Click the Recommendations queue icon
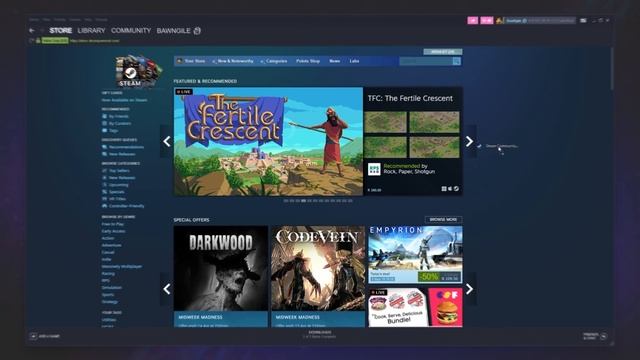 (x=104, y=147)
